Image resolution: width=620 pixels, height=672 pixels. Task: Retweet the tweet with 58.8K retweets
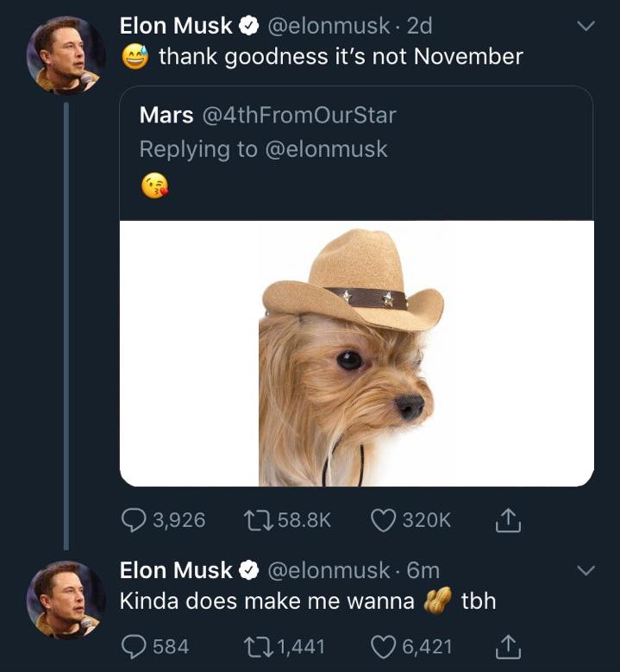click(x=254, y=519)
